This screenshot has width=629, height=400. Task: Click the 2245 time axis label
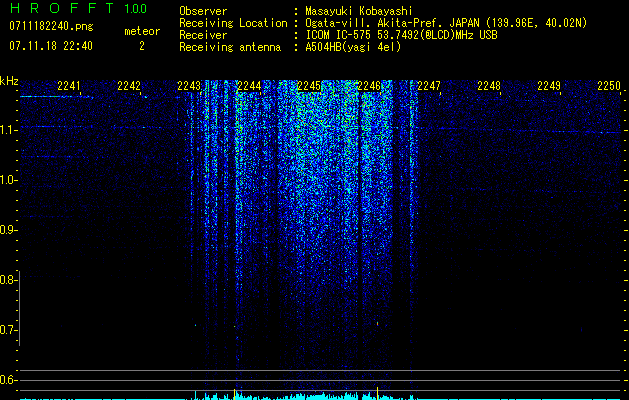tap(309, 86)
